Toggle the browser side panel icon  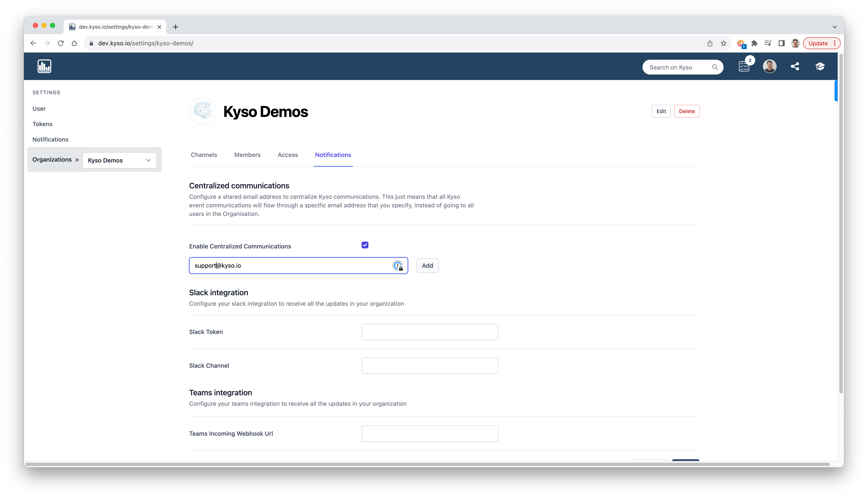[782, 43]
